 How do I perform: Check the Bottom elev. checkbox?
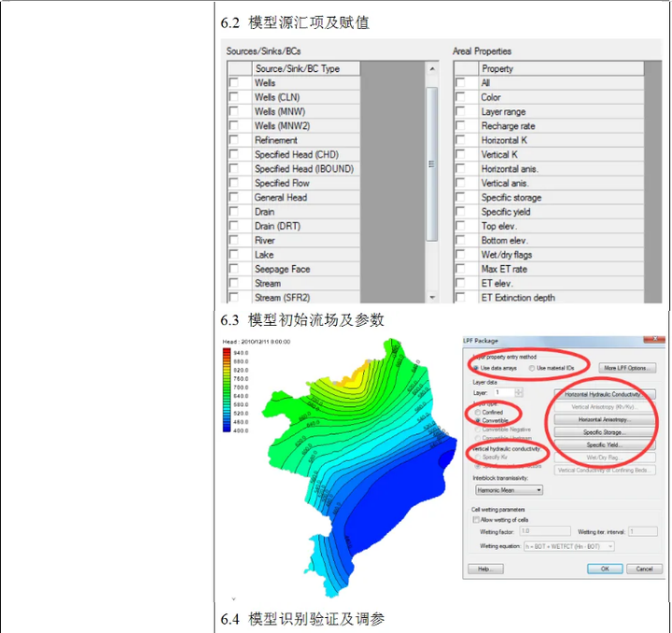coord(460,240)
